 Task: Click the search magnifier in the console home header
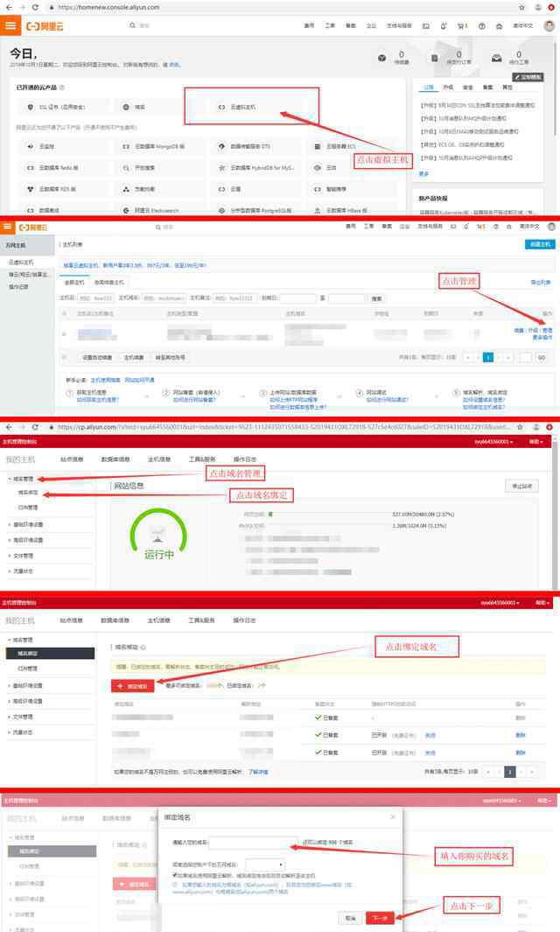tap(132, 25)
